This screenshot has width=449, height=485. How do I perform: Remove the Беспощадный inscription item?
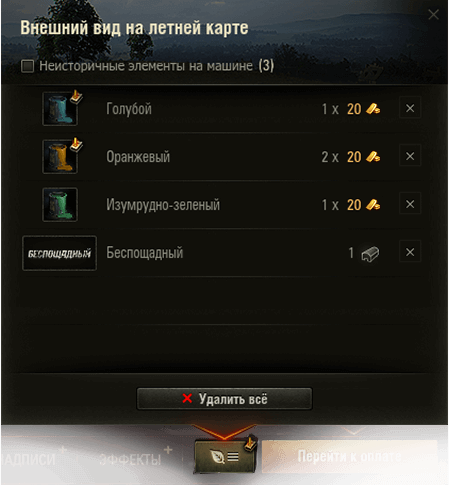[410, 252]
